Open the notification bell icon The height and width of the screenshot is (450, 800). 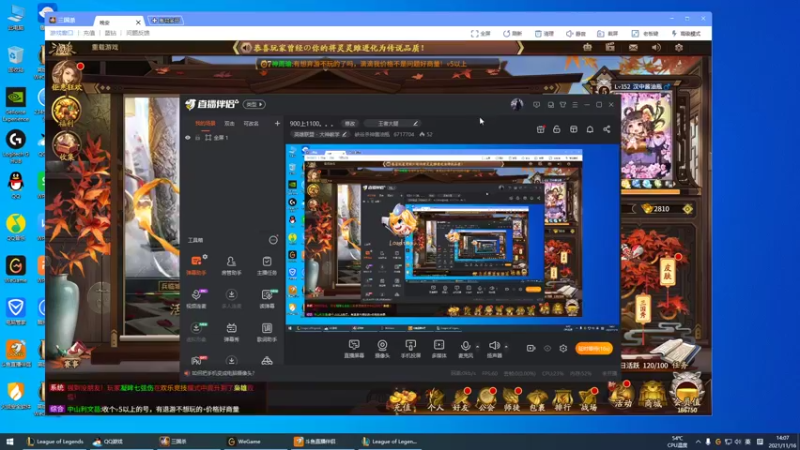click(590, 129)
